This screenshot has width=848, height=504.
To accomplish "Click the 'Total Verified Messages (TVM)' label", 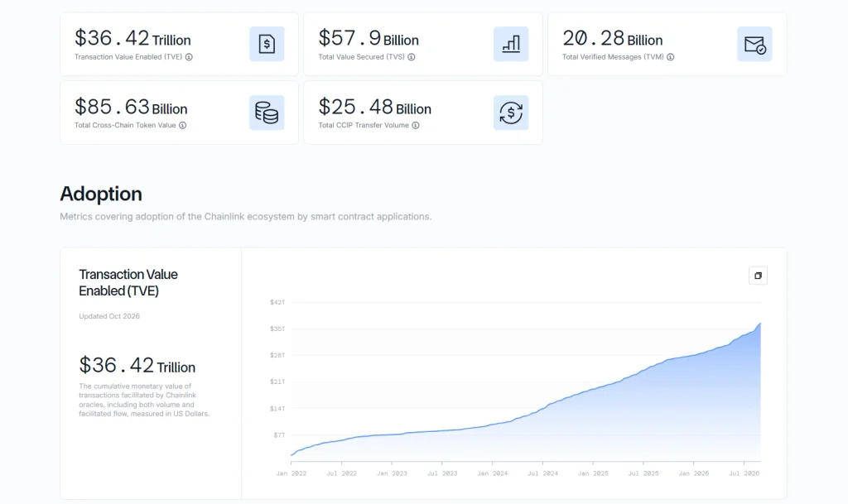I will tap(613, 57).
